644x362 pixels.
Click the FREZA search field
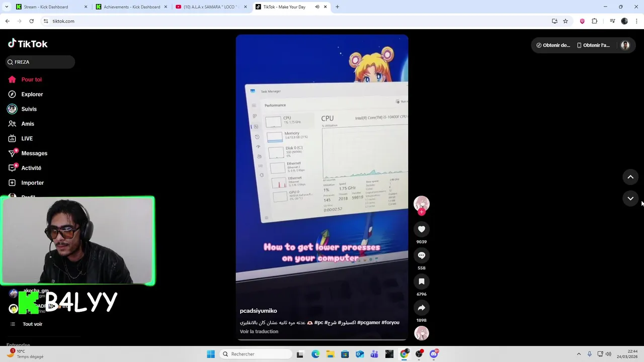[40, 62]
